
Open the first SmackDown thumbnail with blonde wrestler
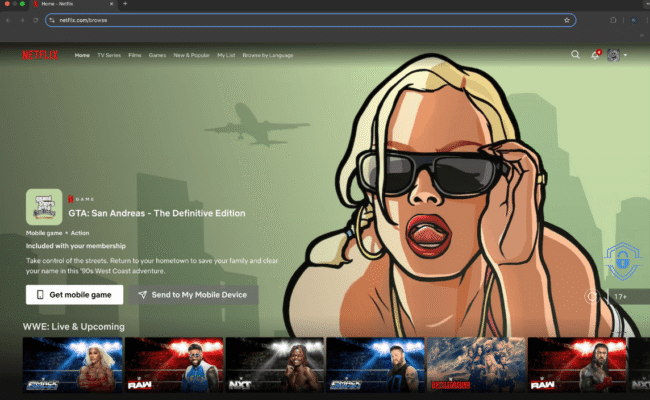coord(73,365)
